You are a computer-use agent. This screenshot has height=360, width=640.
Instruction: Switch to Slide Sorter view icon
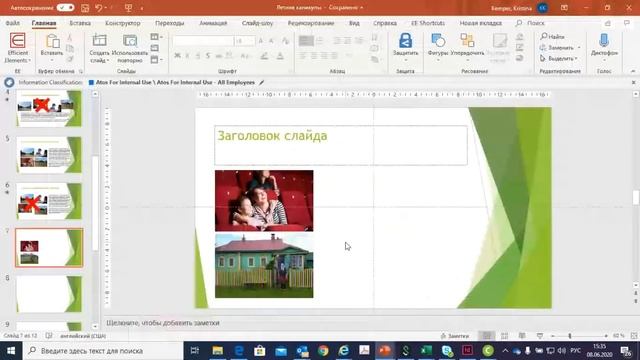point(504,336)
